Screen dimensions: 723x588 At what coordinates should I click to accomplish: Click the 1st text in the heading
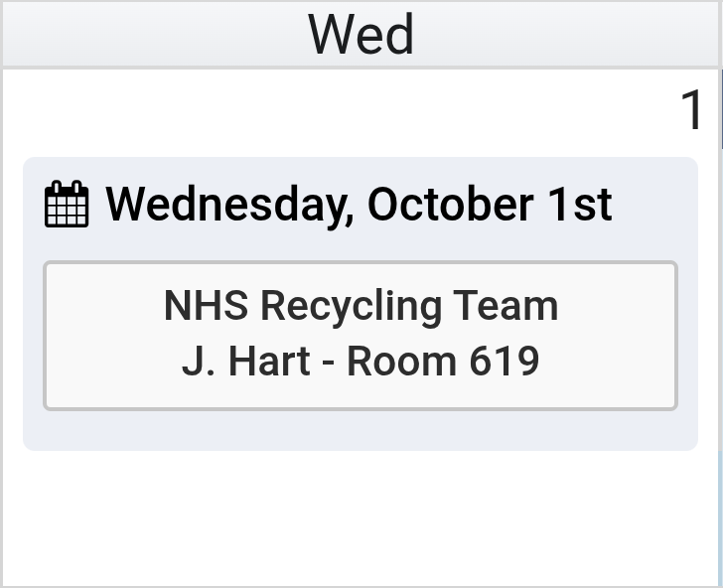[579, 205]
